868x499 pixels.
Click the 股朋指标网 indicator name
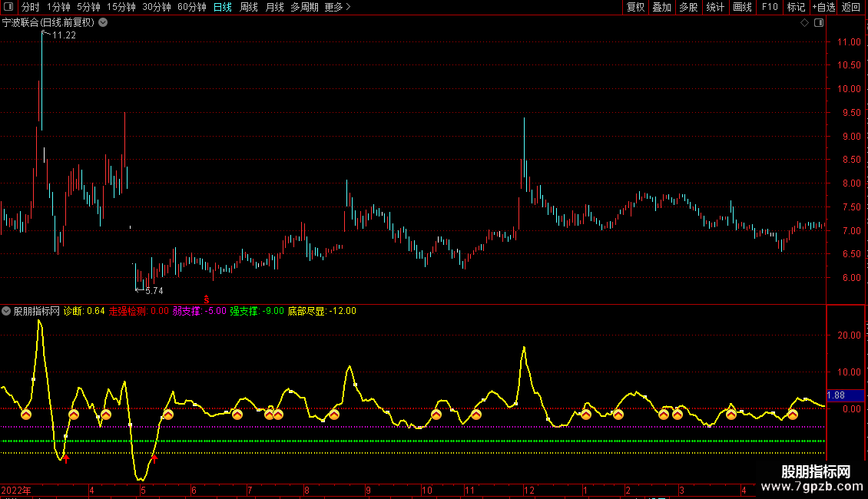(x=37, y=311)
